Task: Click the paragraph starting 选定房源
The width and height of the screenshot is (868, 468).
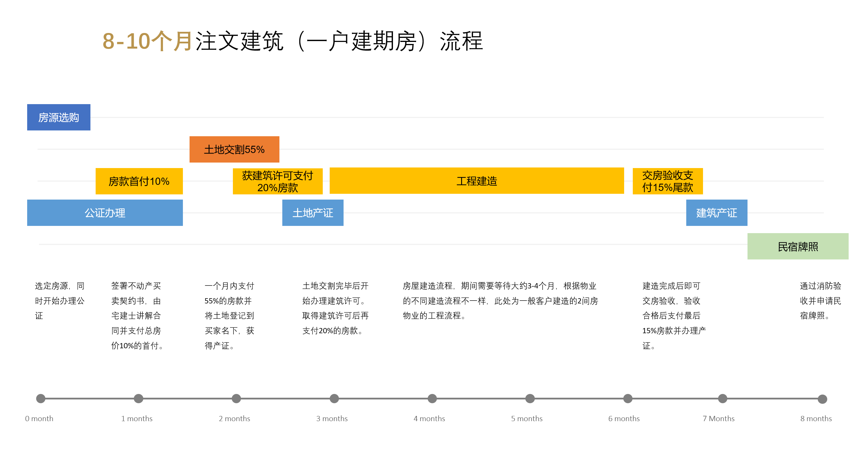Action: 60,301
